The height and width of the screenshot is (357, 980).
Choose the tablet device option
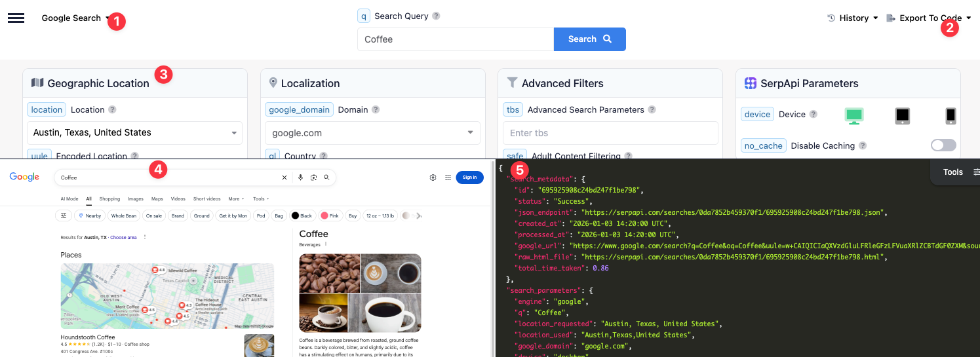point(903,115)
